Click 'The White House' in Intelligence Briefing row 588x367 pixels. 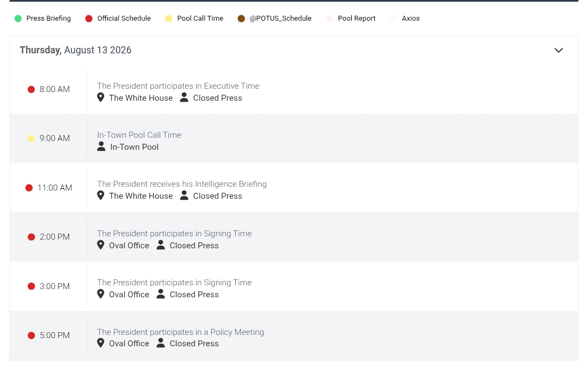point(140,195)
